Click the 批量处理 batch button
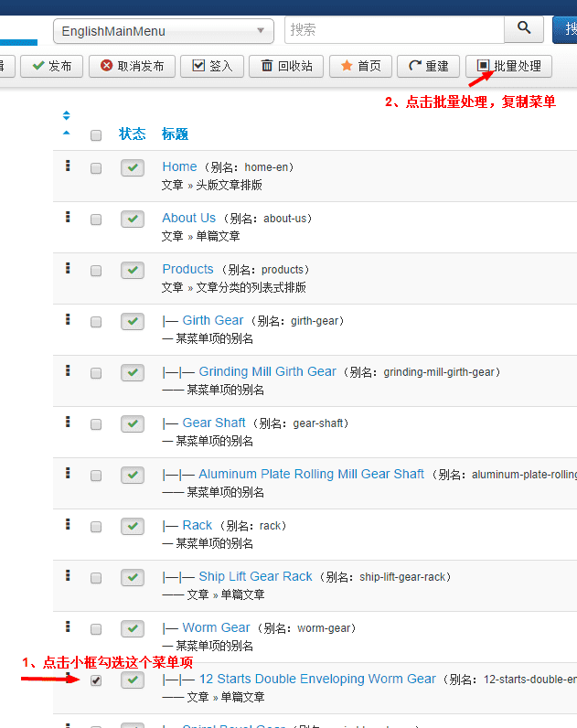 pyautogui.click(x=508, y=66)
